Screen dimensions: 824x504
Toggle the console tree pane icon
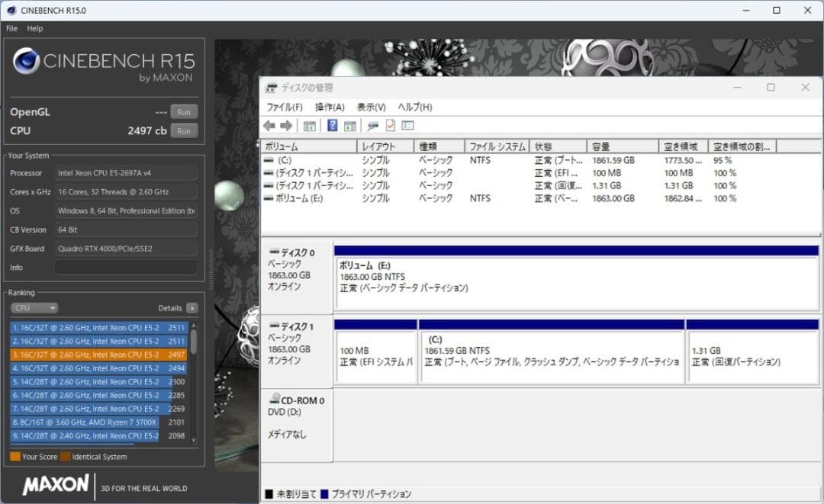pyautogui.click(x=308, y=126)
